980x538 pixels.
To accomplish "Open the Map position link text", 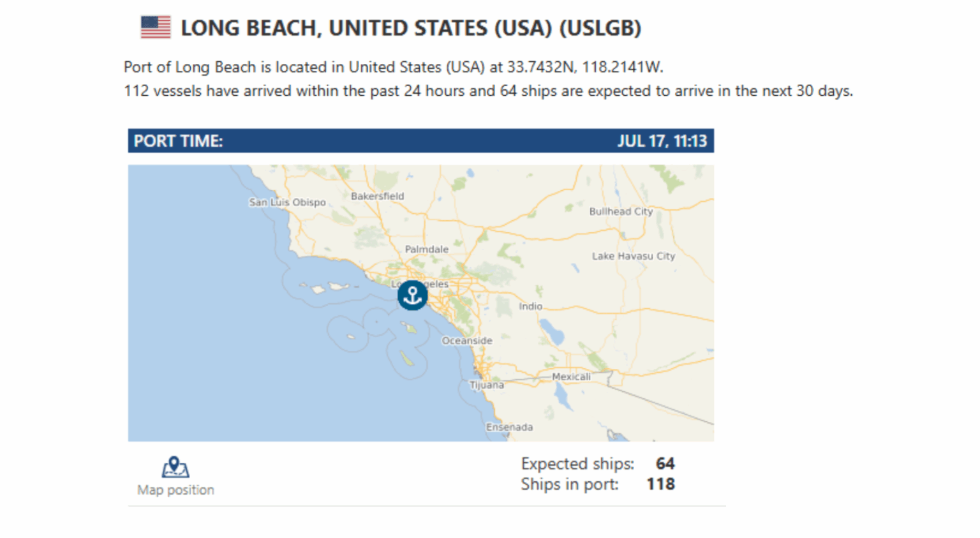I will click(175, 490).
